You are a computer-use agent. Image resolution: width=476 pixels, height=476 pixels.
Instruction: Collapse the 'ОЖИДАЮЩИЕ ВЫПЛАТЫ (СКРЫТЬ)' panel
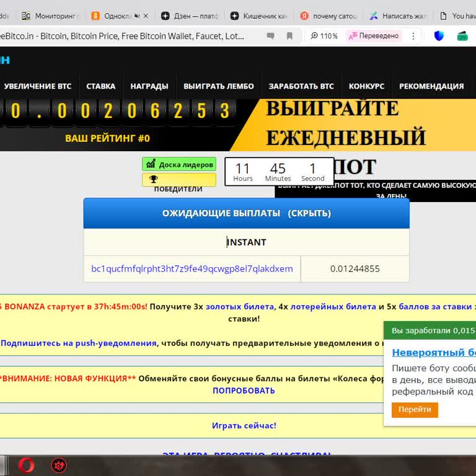click(246, 213)
